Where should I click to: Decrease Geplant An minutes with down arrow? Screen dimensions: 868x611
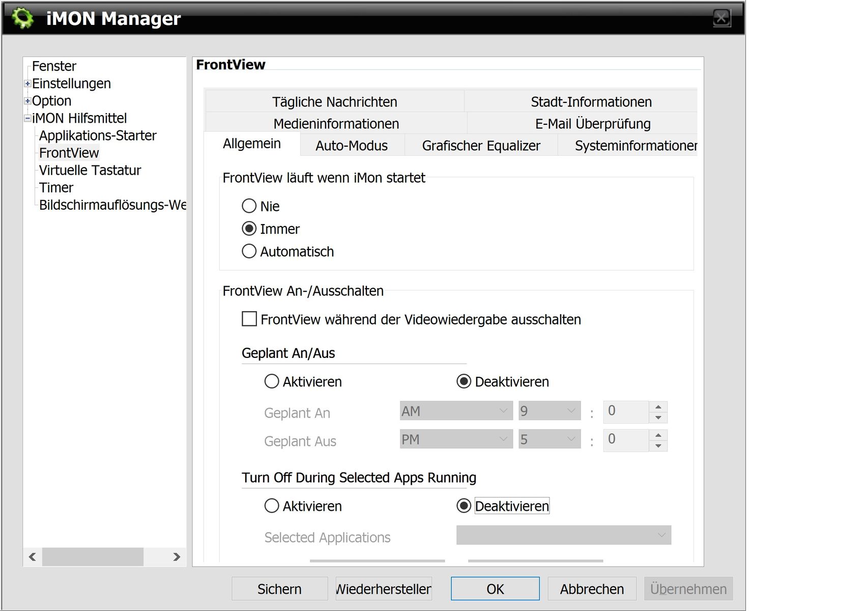[658, 418]
